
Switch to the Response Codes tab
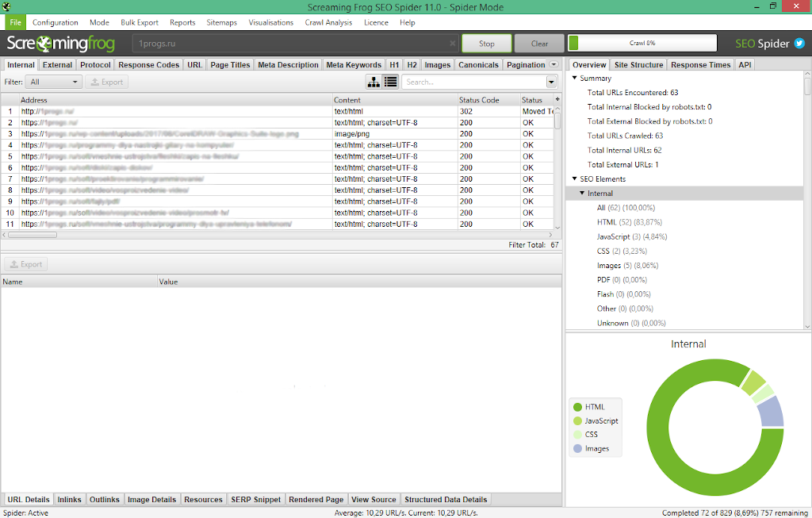[x=148, y=65]
